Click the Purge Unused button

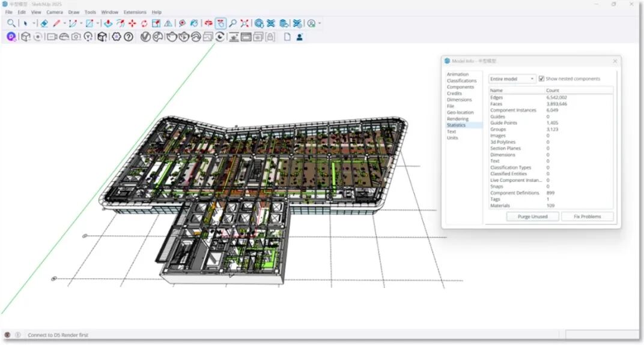click(532, 216)
